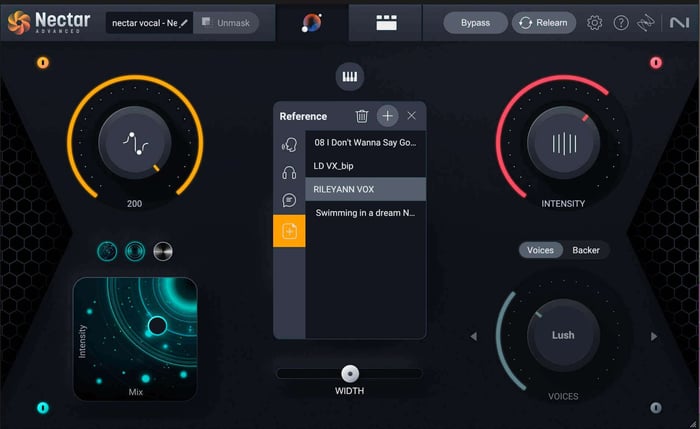Image resolution: width=700 pixels, height=429 pixels.
Task: Click the Unmask button
Action: pyautogui.click(x=226, y=23)
